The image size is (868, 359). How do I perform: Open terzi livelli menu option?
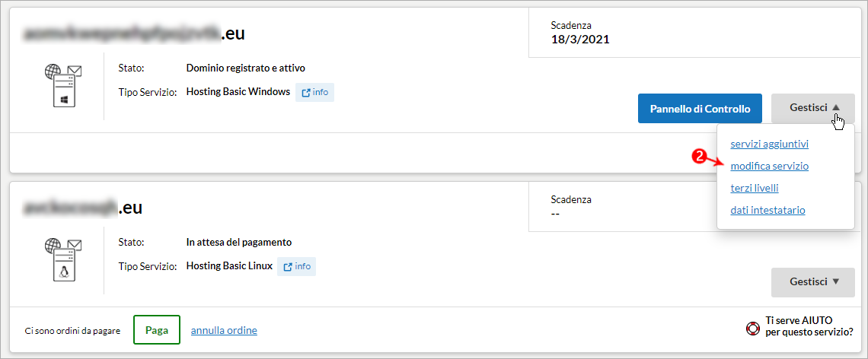point(755,188)
